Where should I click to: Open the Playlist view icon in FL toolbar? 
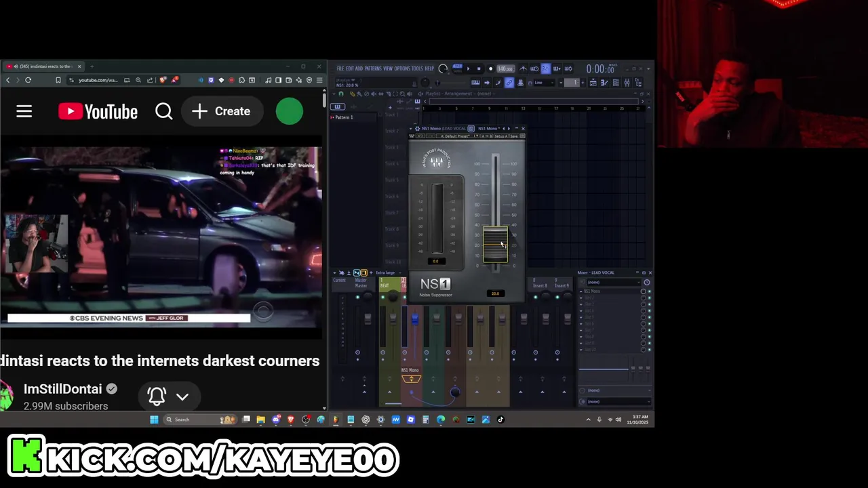[593, 83]
